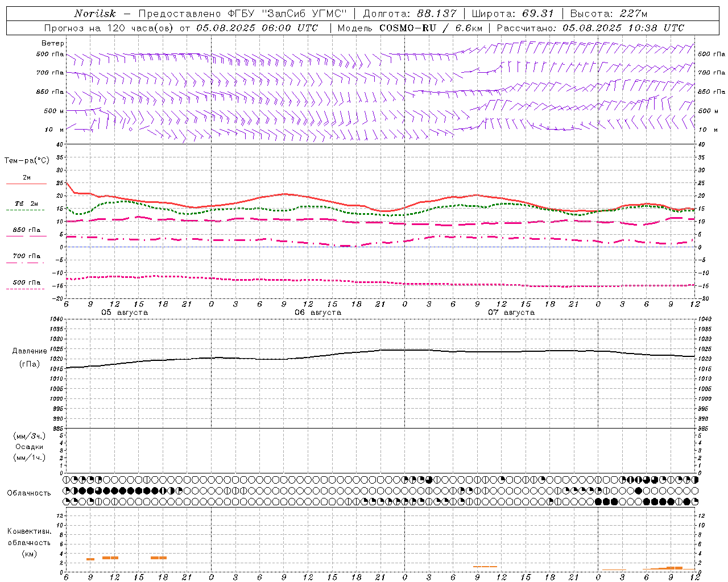Image resolution: width=728 pixels, height=582 pixels.
Task: Click the Долгота: 88.137 value
Action: click(x=409, y=14)
